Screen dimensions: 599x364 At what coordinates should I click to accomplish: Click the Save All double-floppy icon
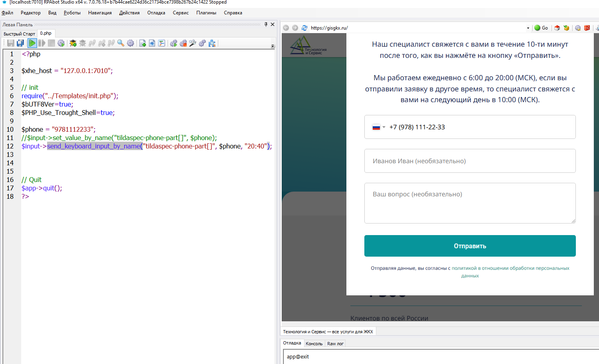20,43
